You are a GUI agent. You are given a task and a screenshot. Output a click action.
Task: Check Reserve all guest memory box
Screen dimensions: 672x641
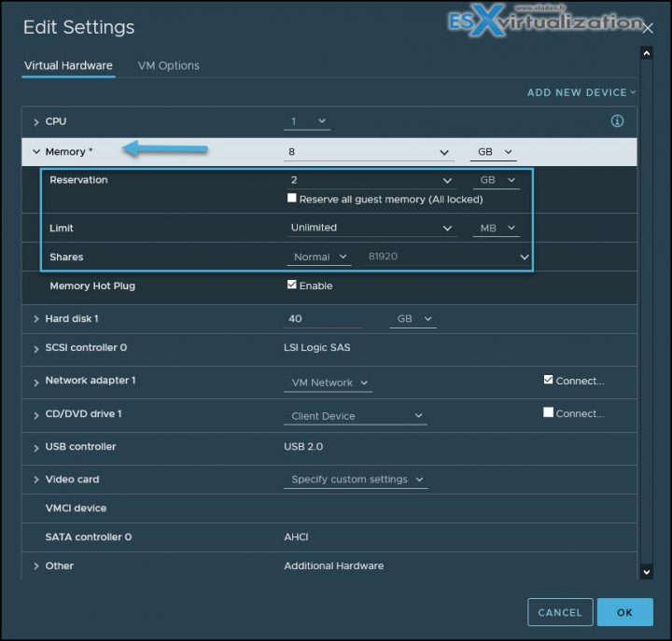tap(292, 199)
